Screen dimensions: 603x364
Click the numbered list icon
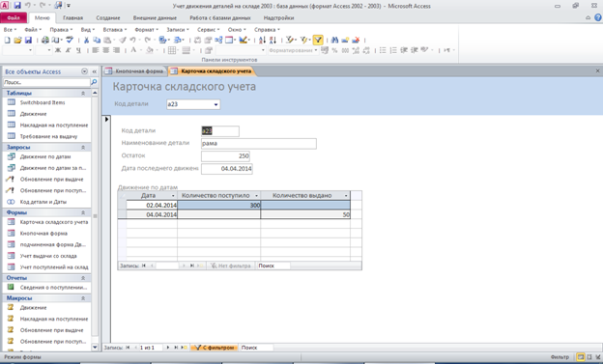pyautogui.click(x=393, y=50)
